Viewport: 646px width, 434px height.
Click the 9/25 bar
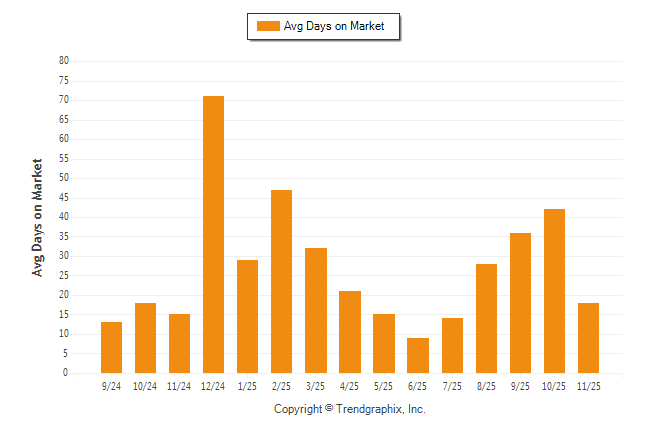(x=520, y=302)
